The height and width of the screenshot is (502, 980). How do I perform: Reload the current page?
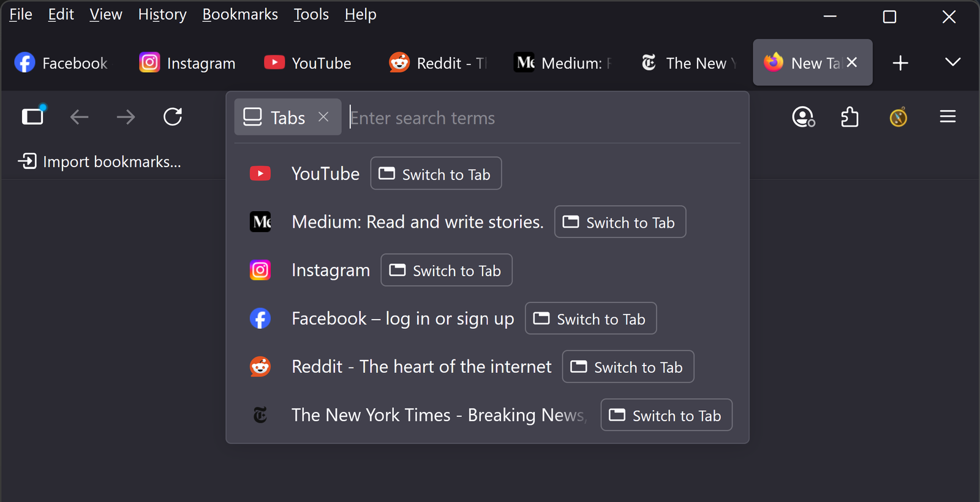point(173,116)
